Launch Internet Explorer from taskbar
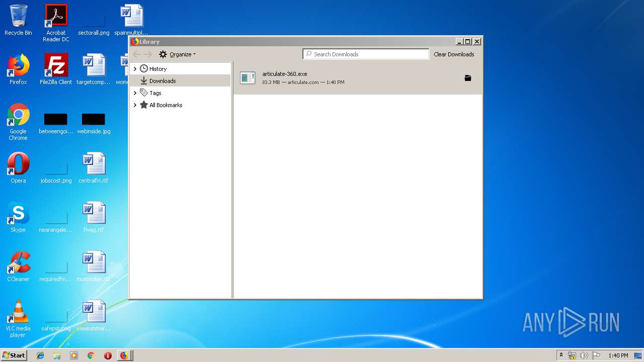The height and width of the screenshot is (362, 644). (x=40, y=355)
